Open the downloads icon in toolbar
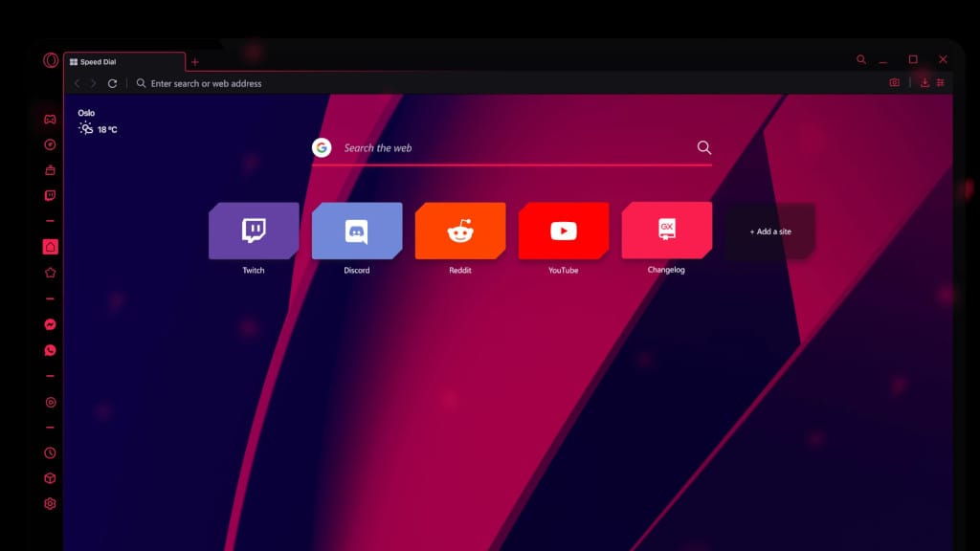980x551 pixels. point(924,82)
